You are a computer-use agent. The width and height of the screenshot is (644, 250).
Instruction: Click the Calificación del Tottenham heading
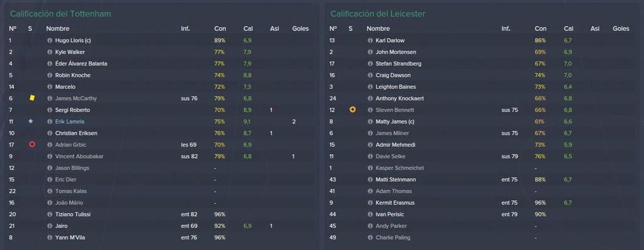coord(60,14)
